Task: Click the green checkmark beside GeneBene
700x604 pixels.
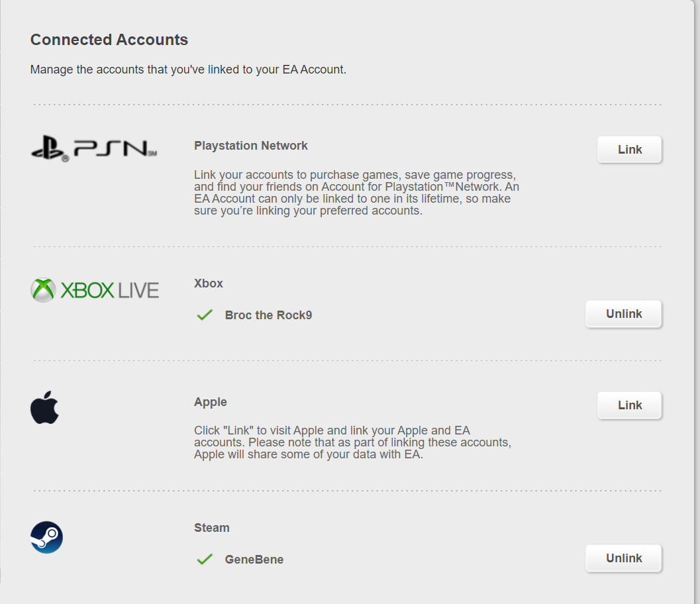Action: (205, 560)
